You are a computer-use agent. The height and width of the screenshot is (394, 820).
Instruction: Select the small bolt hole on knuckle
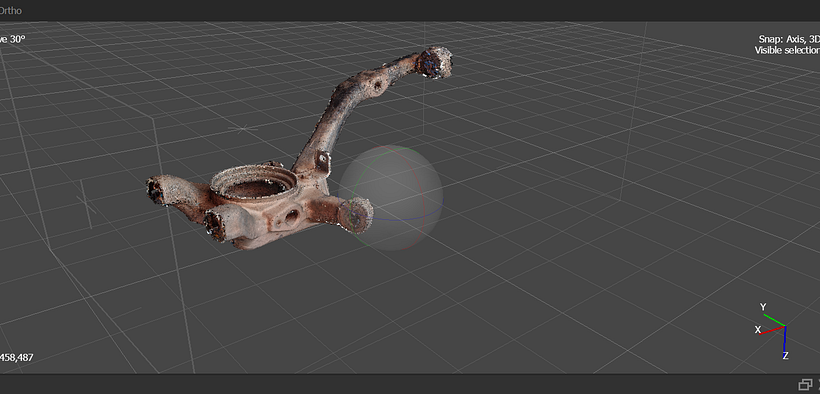(x=292, y=216)
